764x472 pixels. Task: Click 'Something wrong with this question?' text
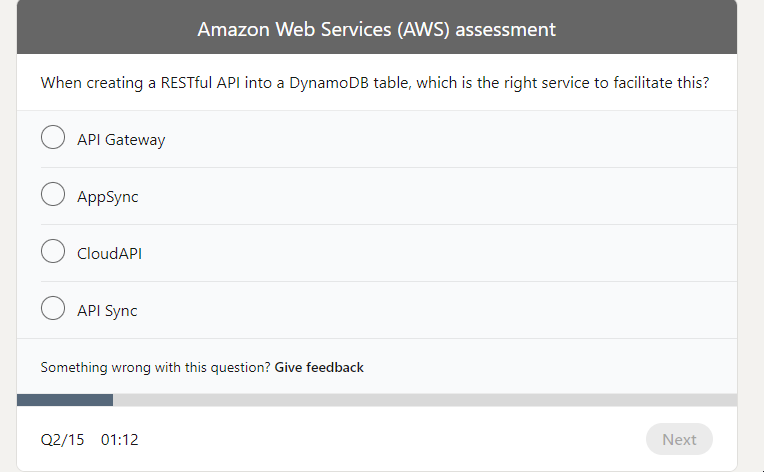155,368
